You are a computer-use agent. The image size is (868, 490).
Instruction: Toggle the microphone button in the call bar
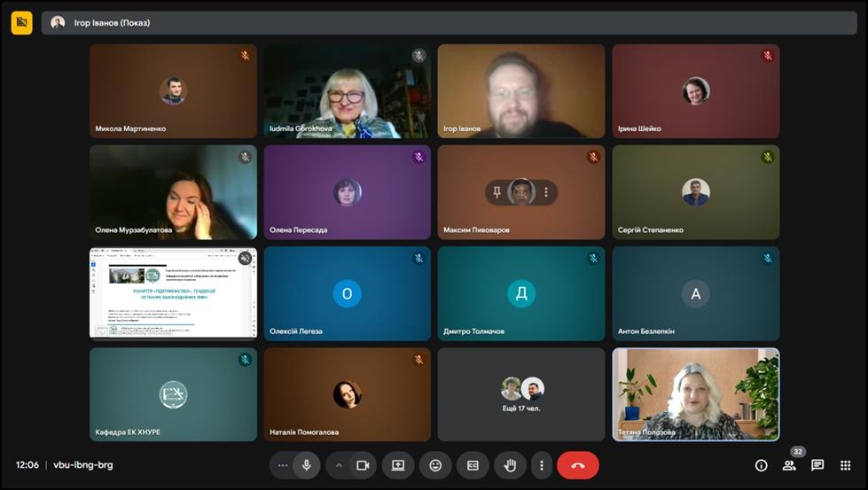tap(307, 465)
